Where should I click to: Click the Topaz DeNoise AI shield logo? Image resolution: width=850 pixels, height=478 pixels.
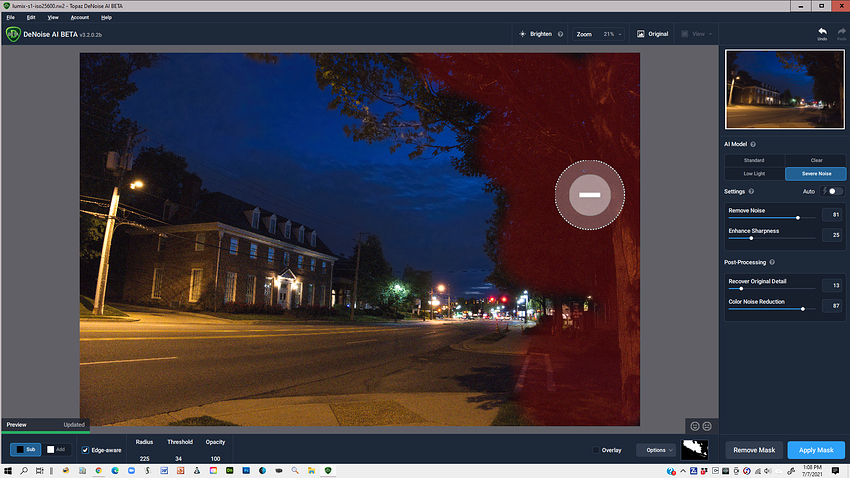pyautogui.click(x=13, y=34)
